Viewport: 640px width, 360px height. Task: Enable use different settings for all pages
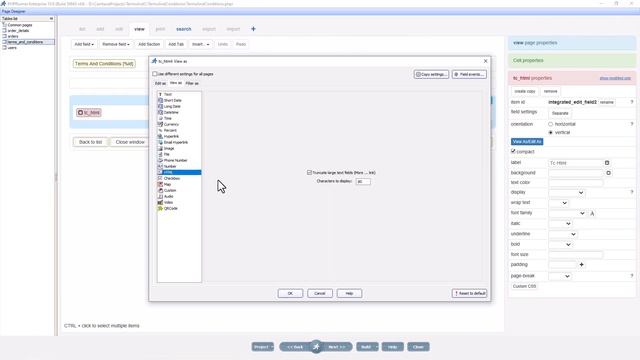click(155, 74)
